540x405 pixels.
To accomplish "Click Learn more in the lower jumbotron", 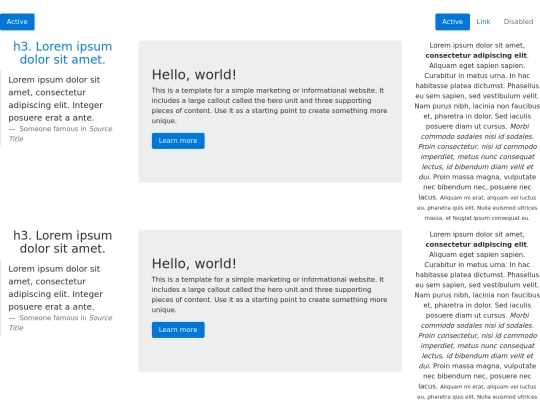I will 178,330.
